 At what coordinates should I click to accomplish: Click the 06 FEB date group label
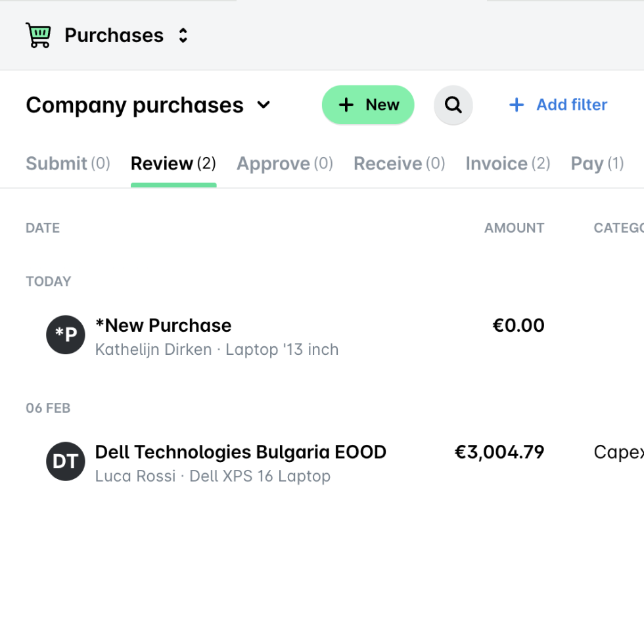[x=48, y=408]
